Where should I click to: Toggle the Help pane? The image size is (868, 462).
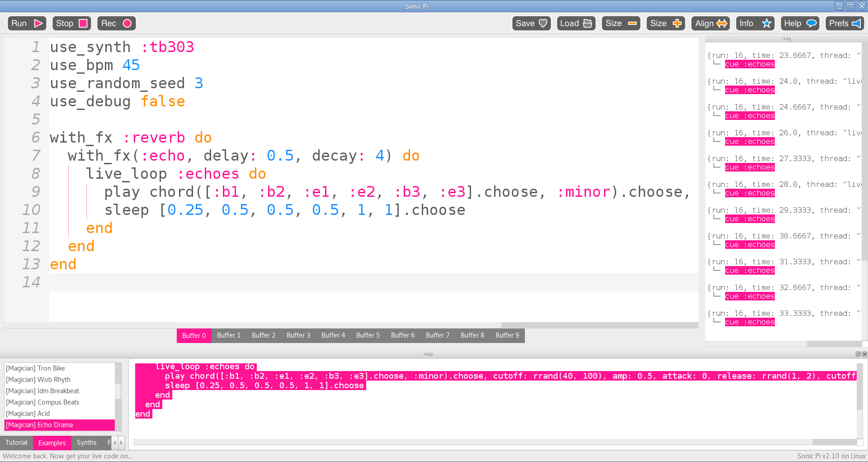coord(800,24)
